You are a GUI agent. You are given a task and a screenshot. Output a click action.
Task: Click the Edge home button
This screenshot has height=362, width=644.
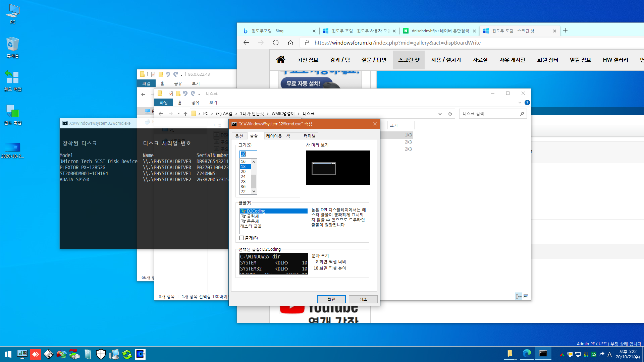coord(290,43)
